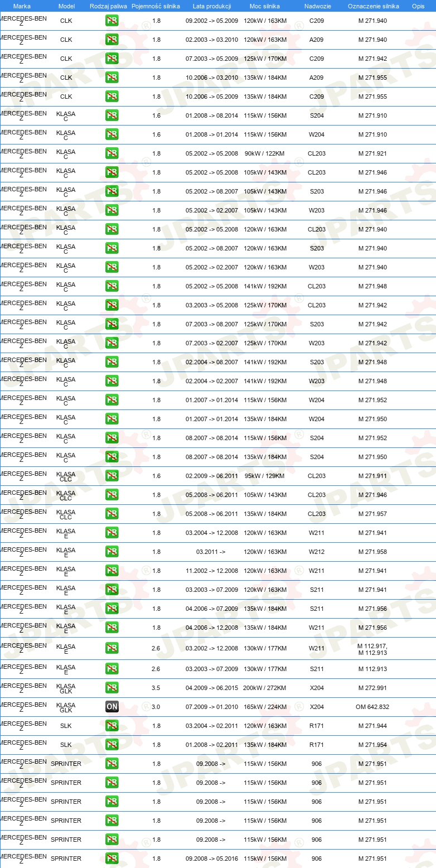Screen dimensions: 436x868
Task: Click the 90kW / 122KM power cell
Action: tap(265, 153)
